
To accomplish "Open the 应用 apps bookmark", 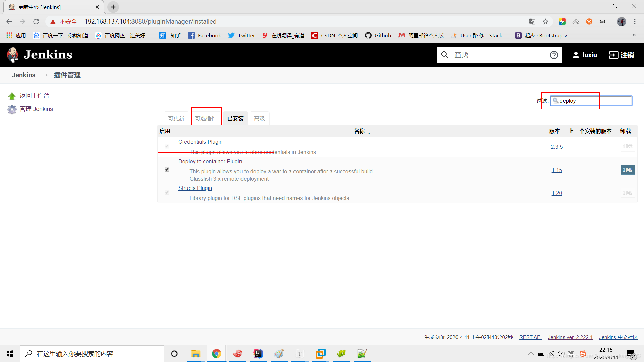I will click(16, 35).
